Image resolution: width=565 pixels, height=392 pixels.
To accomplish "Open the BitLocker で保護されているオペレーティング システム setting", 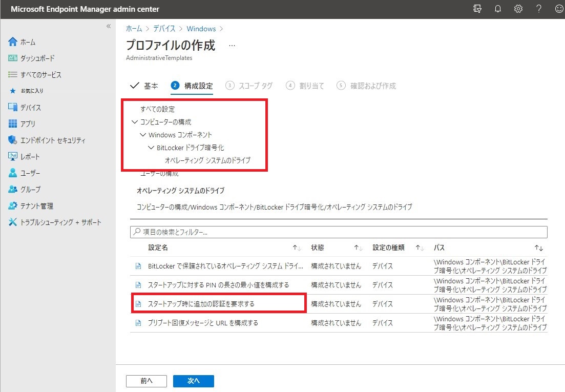I will coord(225,266).
